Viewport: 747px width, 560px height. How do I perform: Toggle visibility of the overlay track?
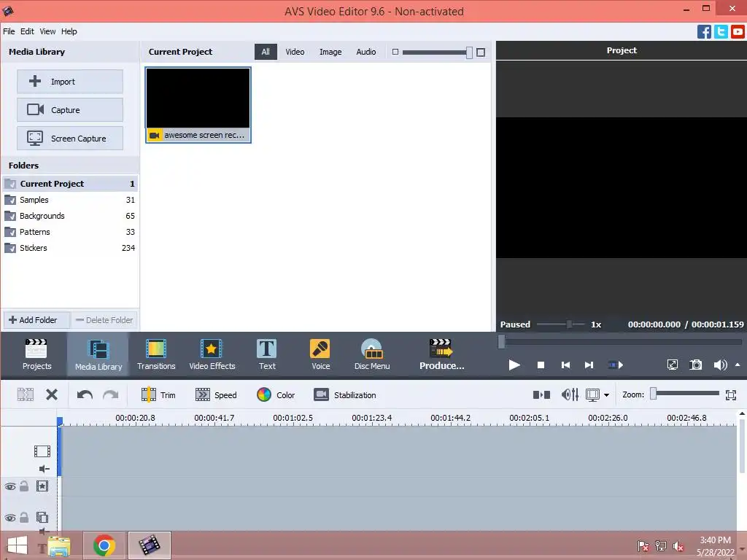point(10,518)
